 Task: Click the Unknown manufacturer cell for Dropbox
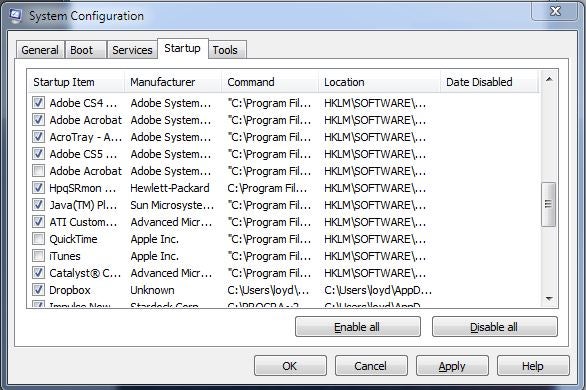pyautogui.click(x=152, y=290)
